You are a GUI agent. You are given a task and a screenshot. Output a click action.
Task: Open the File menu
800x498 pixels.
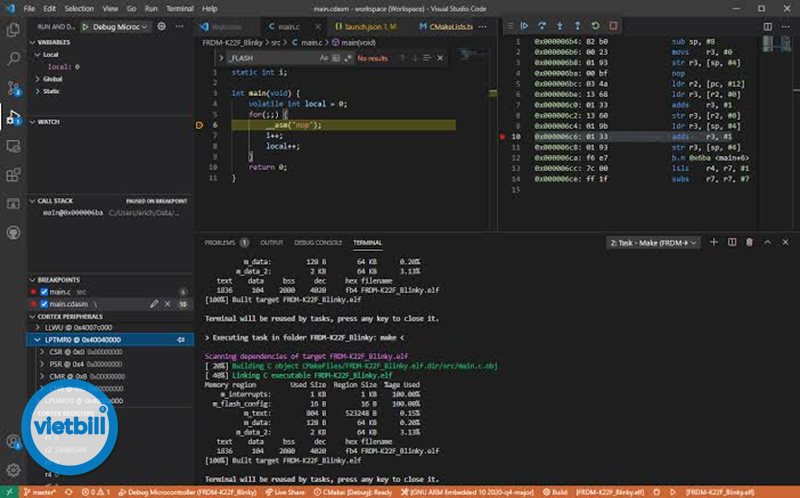[29, 9]
